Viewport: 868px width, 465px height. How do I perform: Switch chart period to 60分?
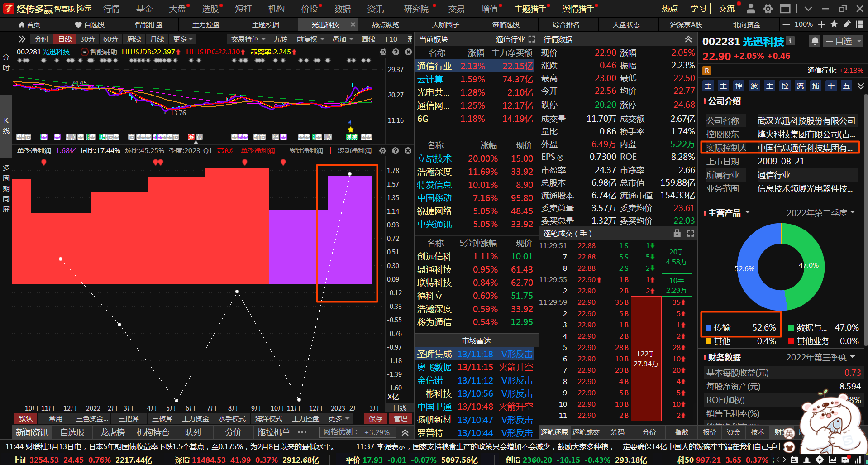click(x=110, y=39)
